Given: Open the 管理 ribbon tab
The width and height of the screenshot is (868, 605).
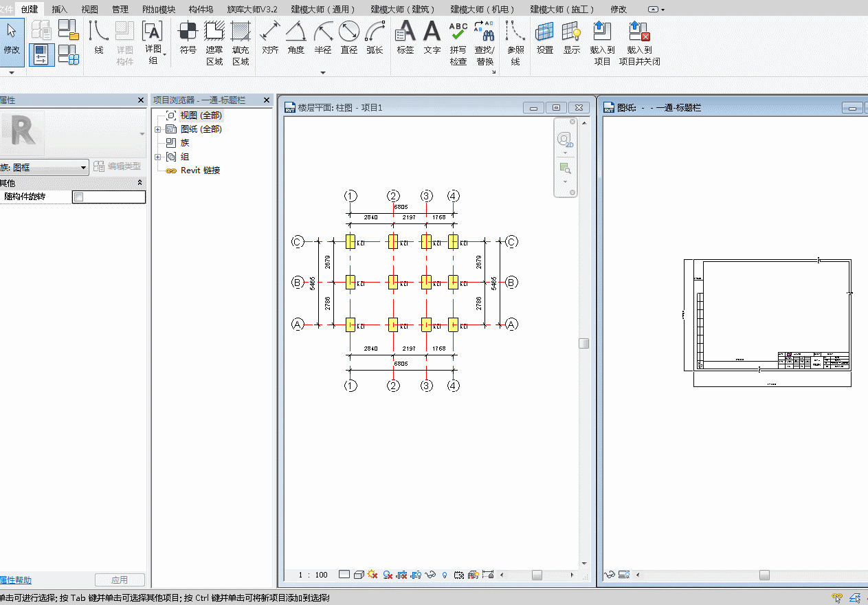Looking at the screenshot, I should 120,9.
